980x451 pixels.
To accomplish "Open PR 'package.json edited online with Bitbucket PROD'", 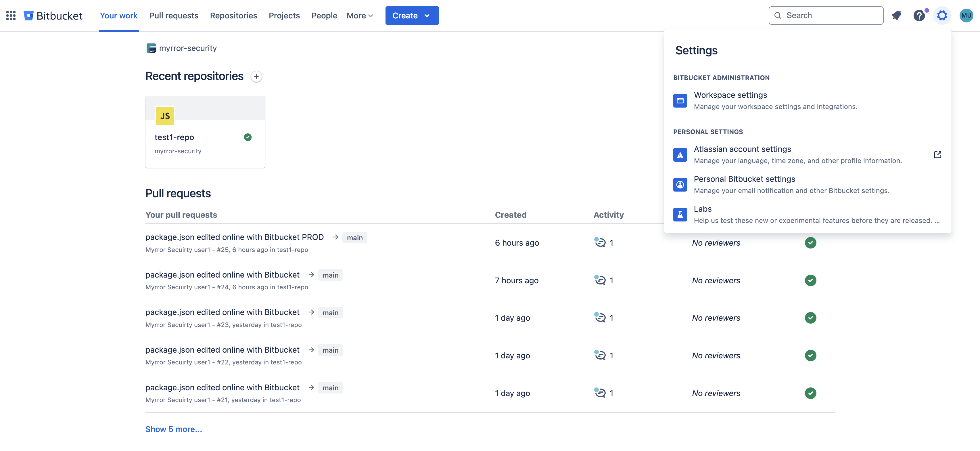I will 234,237.
